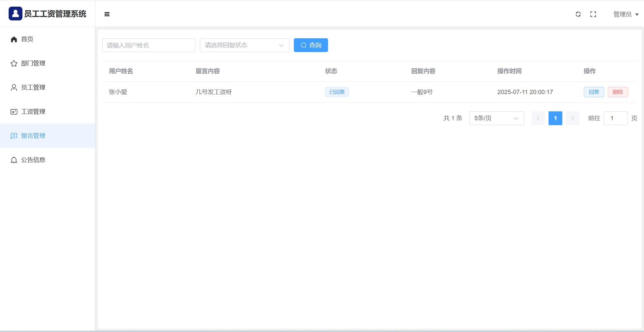Click the previous page arrow
The width and height of the screenshot is (644, 332).
[538, 118]
